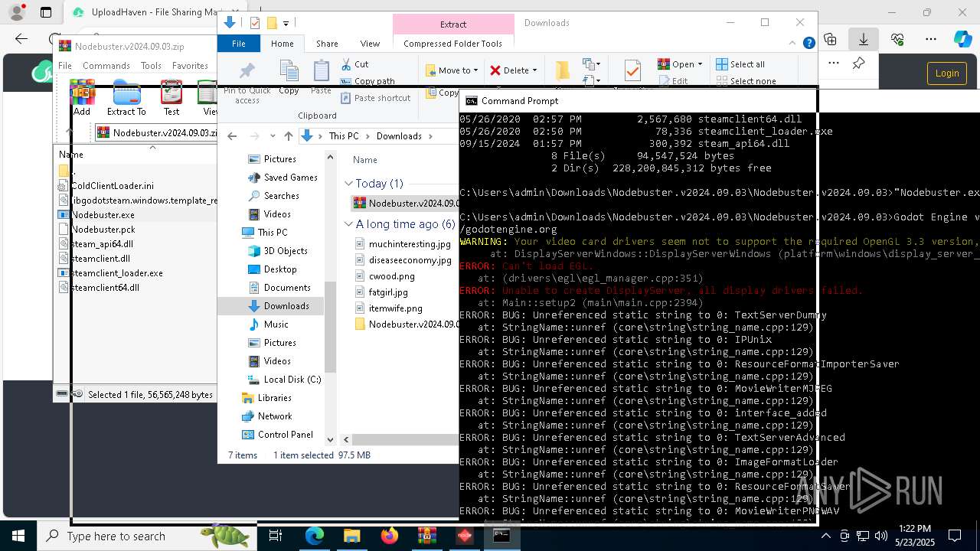Select steam_api64.dll in WinRAR list

[x=101, y=244]
